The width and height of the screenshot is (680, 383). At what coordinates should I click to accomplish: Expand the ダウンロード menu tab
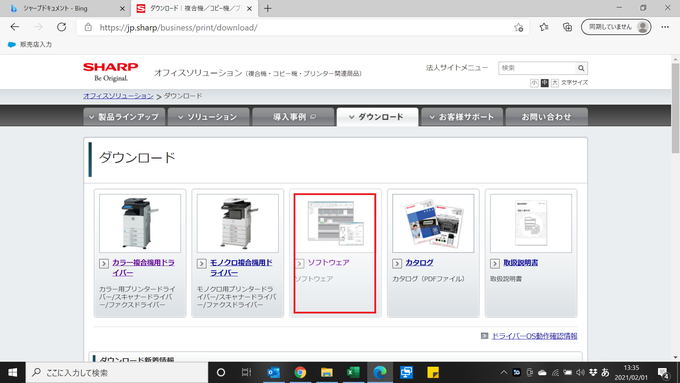click(x=377, y=117)
